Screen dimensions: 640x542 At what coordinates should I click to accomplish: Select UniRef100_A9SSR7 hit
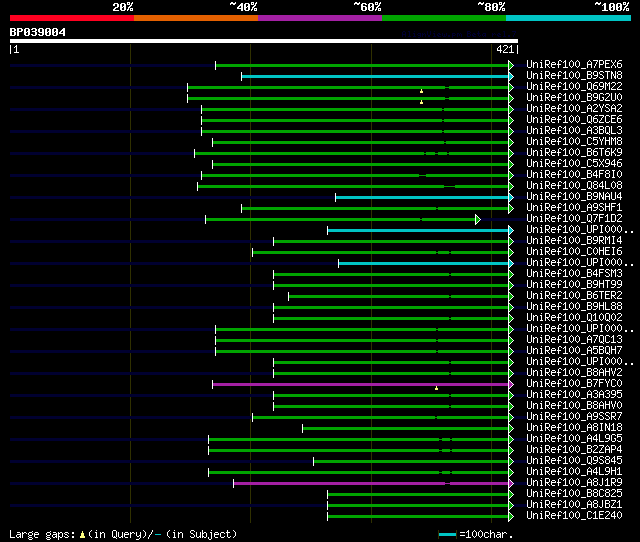tap(574, 417)
